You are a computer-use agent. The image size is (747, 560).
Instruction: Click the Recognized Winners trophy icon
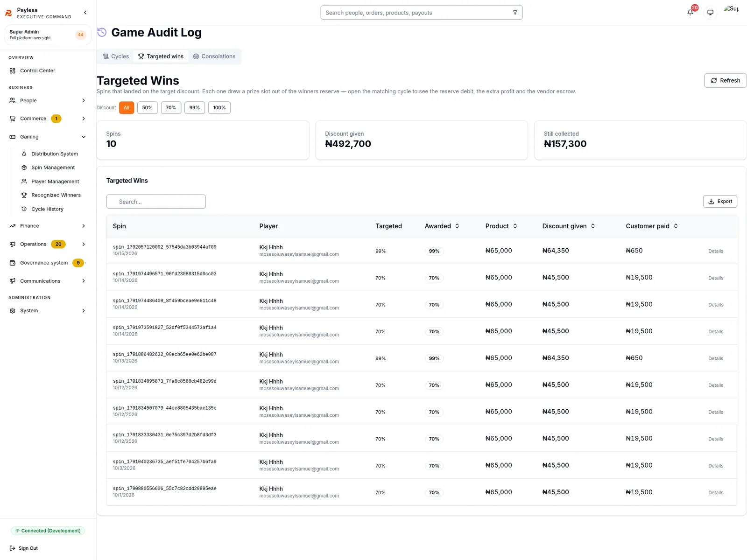(x=24, y=195)
